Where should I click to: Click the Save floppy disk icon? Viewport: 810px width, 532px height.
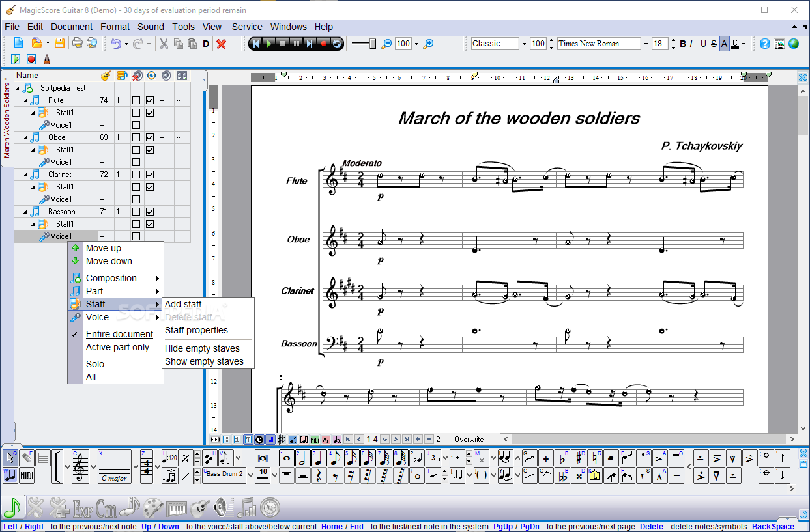(x=59, y=44)
